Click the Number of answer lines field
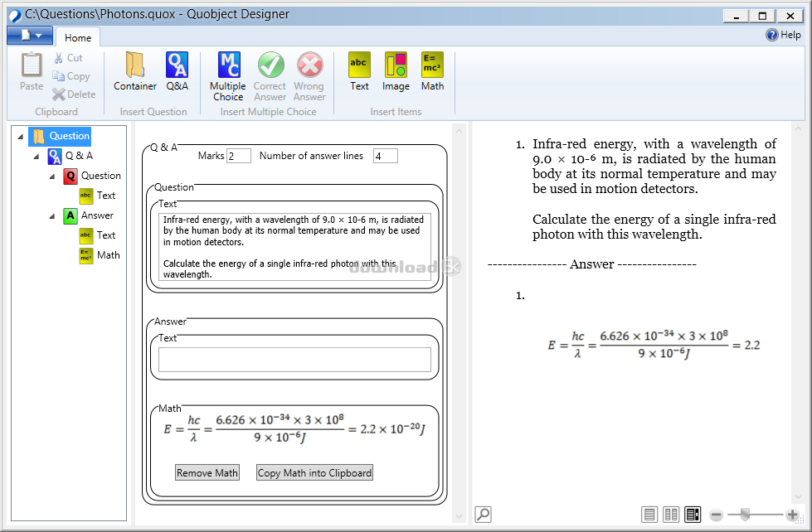 (386, 156)
